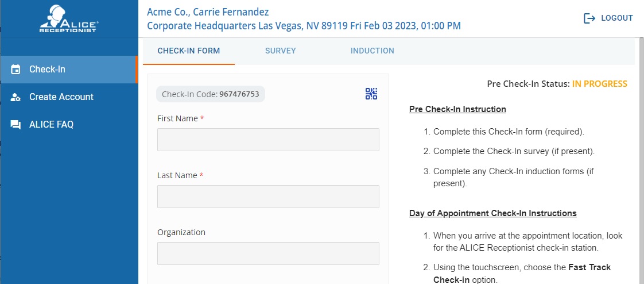
Task: Click the ALICE FAQ chat bubble icon
Action: [x=15, y=125]
